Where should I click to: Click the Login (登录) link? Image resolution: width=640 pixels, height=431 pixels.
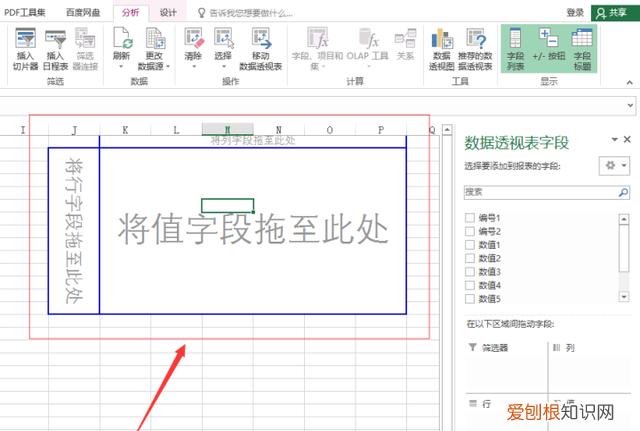(575, 13)
